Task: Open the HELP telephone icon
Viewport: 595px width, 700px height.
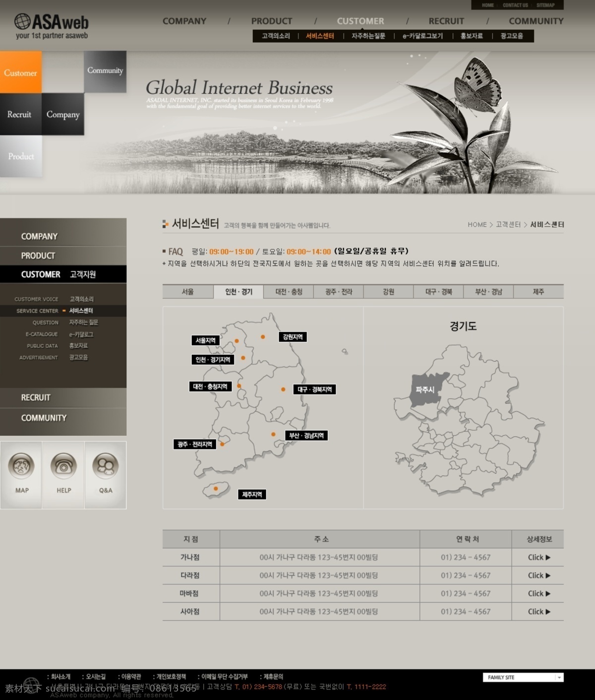Action: (63, 466)
